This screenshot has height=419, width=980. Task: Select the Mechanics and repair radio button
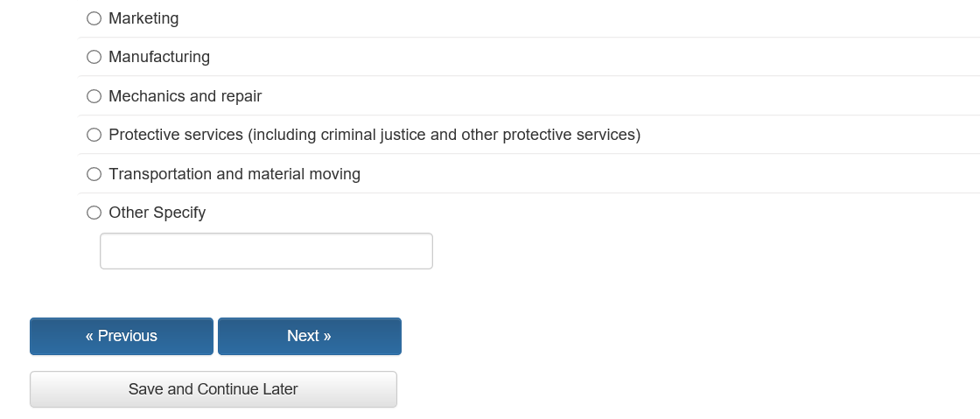click(94, 96)
